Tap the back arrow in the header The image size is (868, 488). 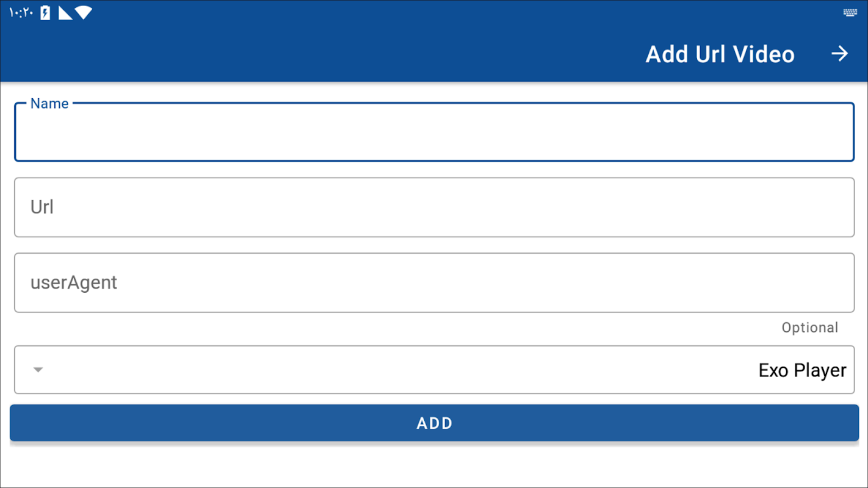coord(839,54)
